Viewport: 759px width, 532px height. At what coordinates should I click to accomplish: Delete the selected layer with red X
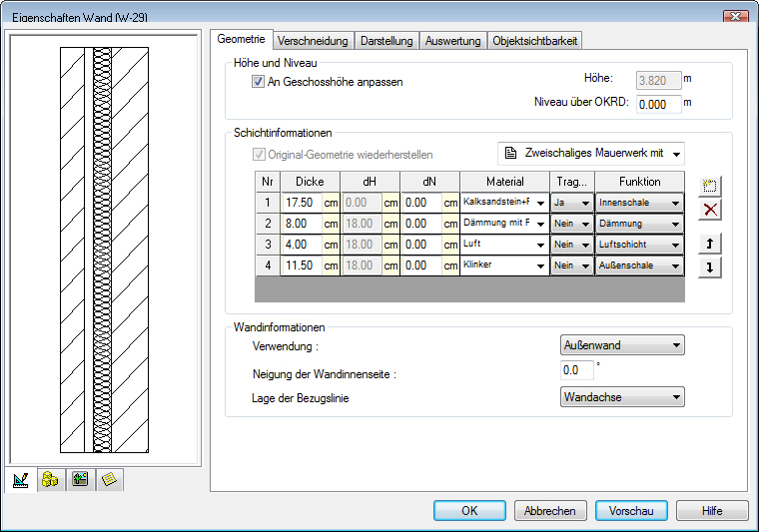tap(710, 210)
